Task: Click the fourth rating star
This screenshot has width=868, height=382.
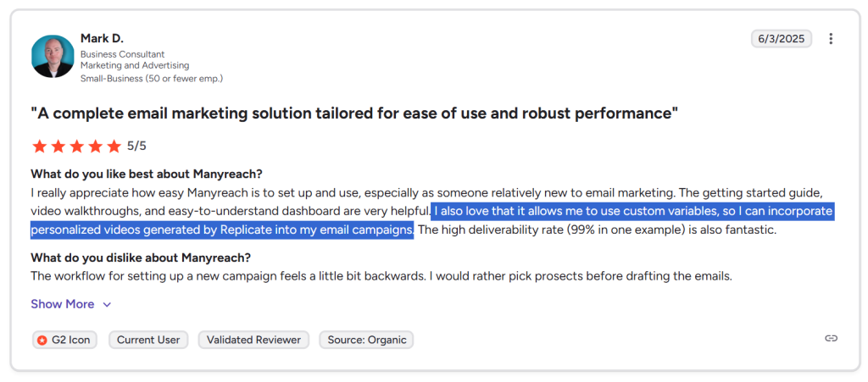Action: (95, 147)
